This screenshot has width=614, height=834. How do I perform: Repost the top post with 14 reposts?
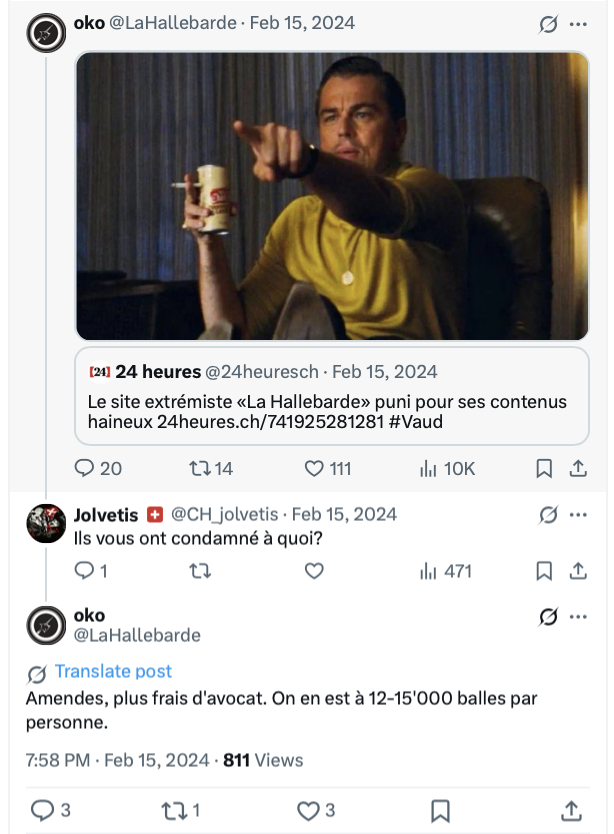(199, 468)
